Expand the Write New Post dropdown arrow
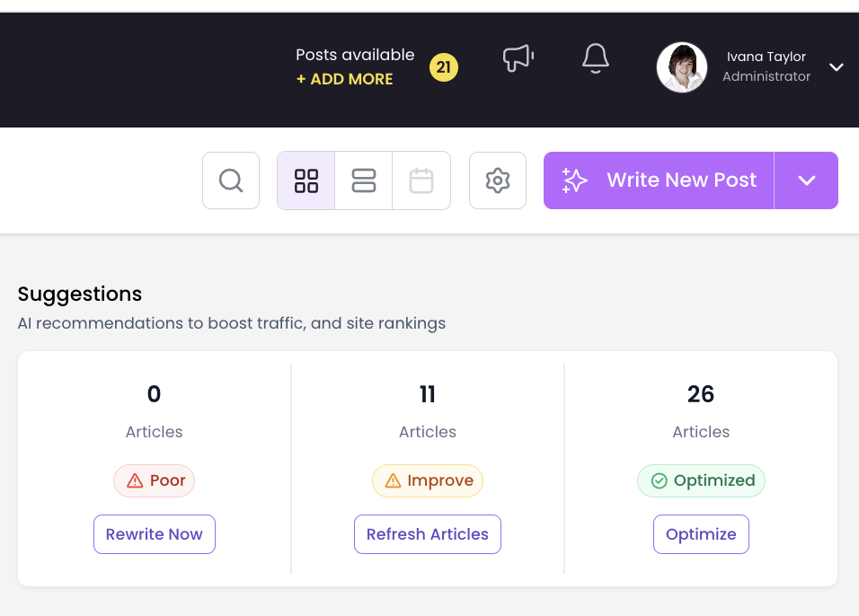 [x=806, y=180]
